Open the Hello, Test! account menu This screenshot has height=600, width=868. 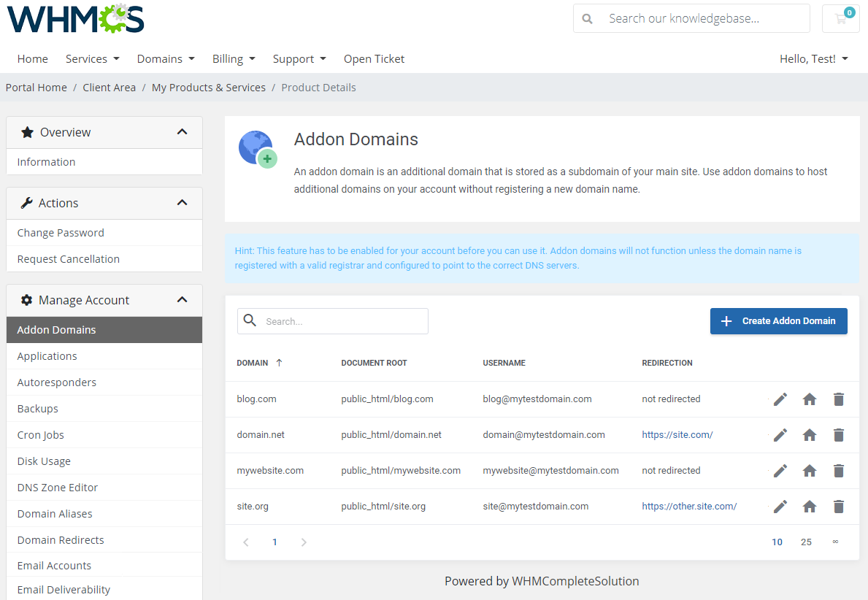(813, 58)
